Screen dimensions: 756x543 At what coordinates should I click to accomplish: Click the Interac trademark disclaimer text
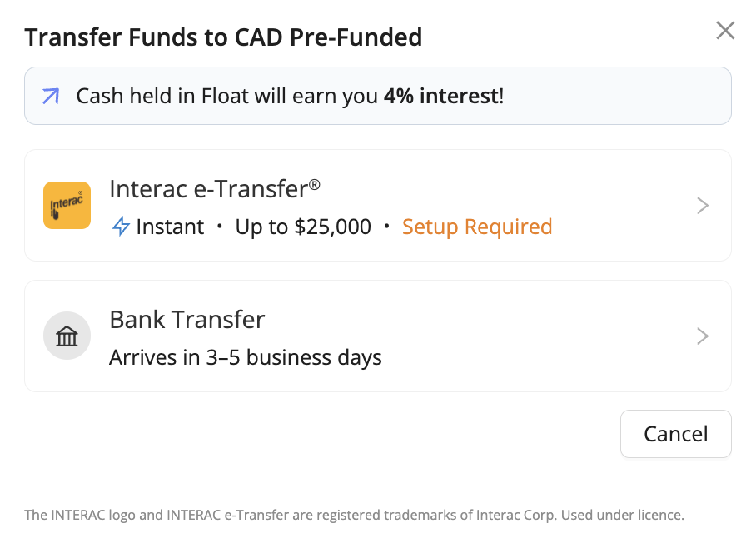354,515
